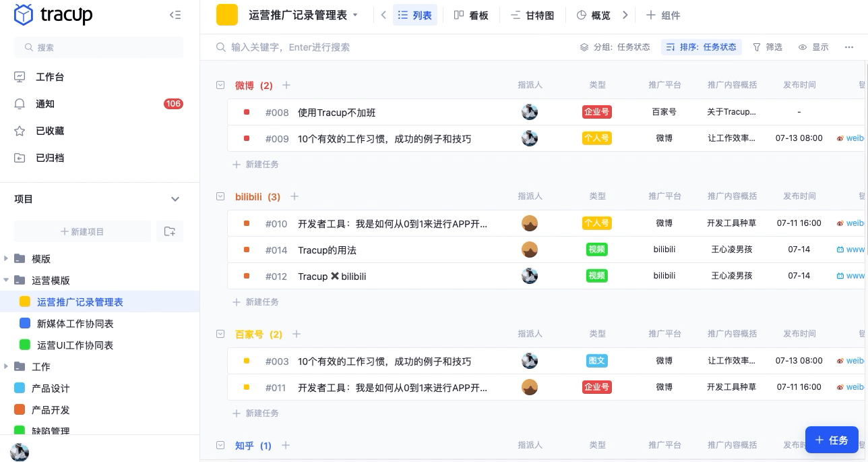The image size is (868, 462).
Task: Add a new component via 组件
Action: tap(663, 15)
